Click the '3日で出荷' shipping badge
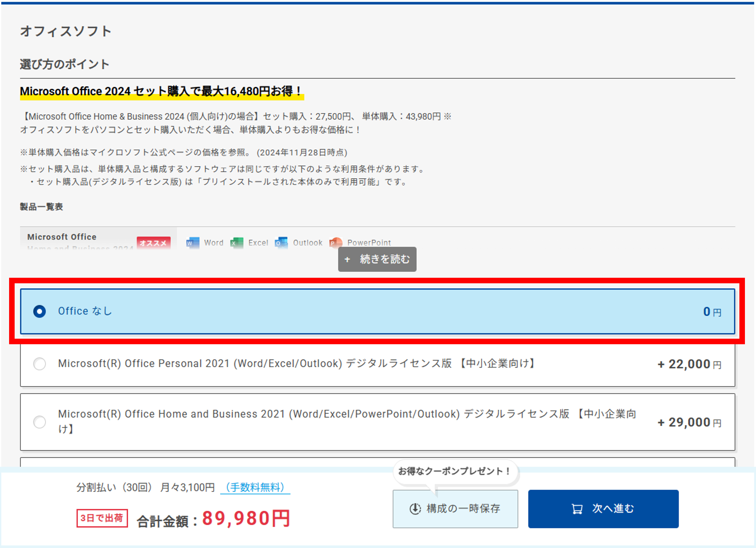The width and height of the screenshot is (756, 548). pyautogui.click(x=102, y=518)
